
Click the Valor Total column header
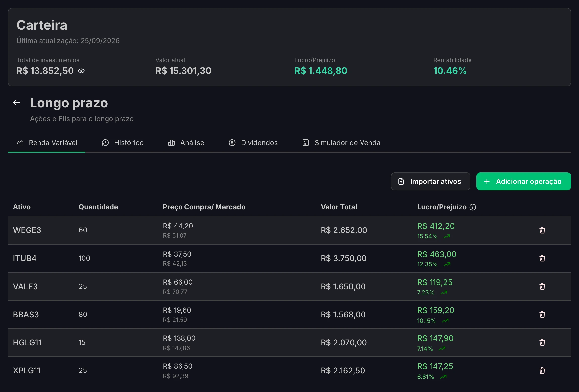(339, 207)
